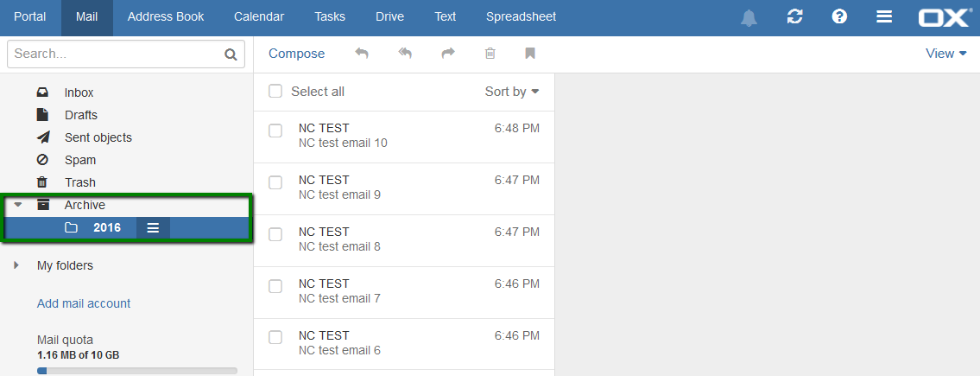
Task: Click the Reply all double-arrow icon
Action: click(x=405, y=54)
